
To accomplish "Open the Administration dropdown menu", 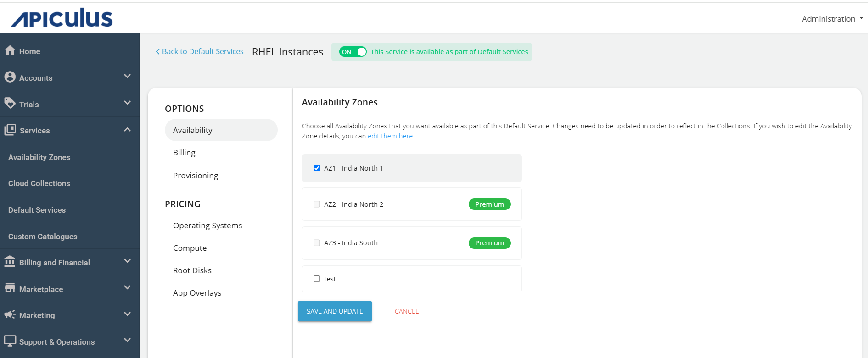I will (x=832, y=19).
